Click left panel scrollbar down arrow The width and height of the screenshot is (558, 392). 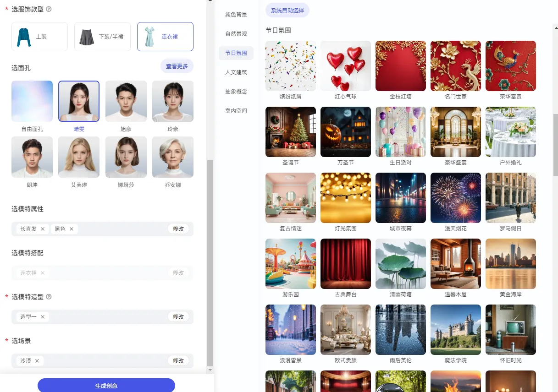pyautogui.click(x=210, y=370)
